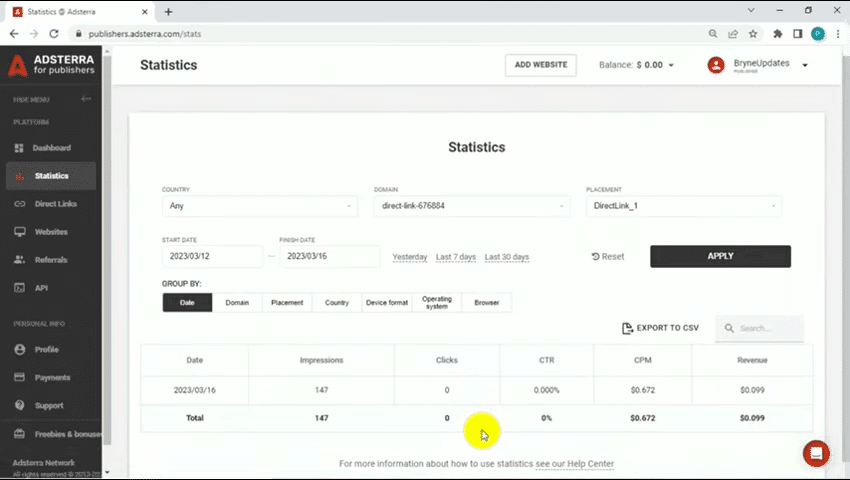Click the 2023/03/16 date cell
The height and width of the screenshot is (480, 850).
(x=195, y=390)
